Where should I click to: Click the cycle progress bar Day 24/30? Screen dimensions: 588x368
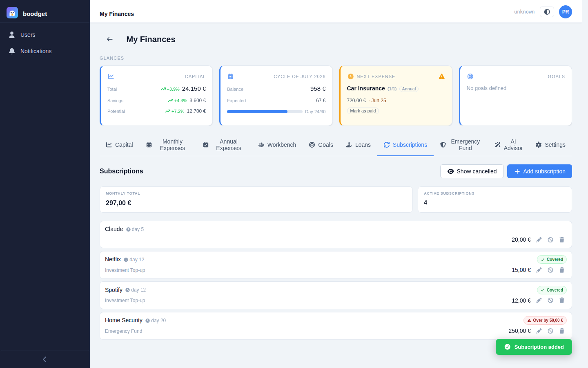[265, 112]
